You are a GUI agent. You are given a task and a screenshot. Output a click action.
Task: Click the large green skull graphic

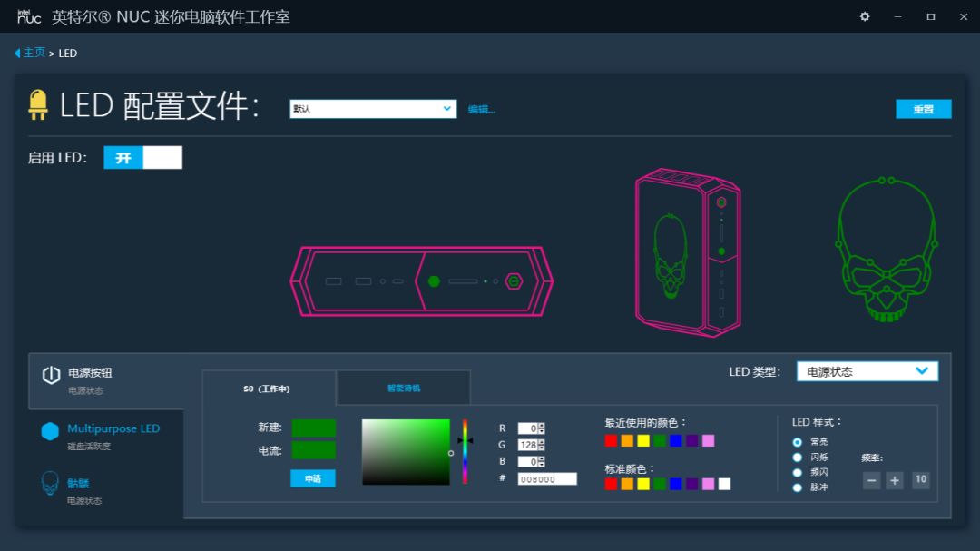tap(887, 250)
